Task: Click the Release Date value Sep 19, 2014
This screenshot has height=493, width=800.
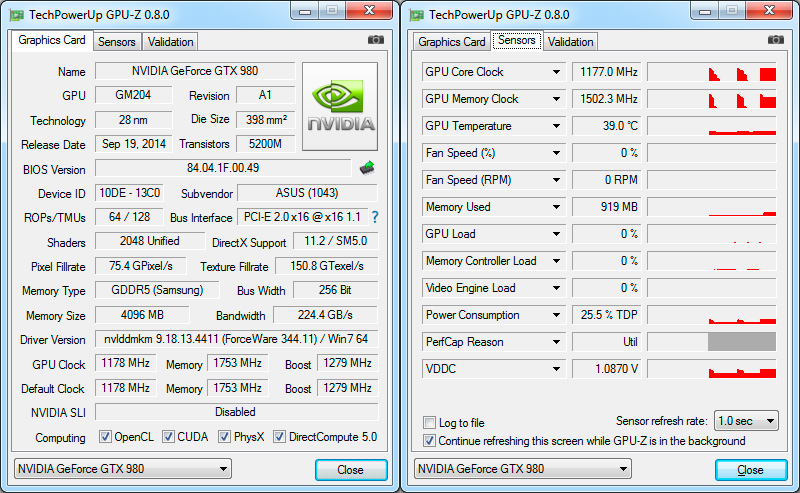Action: (134, 144)
